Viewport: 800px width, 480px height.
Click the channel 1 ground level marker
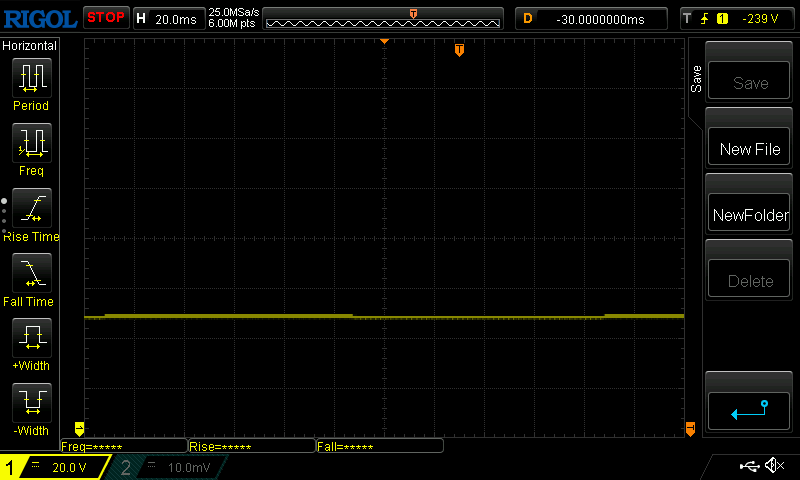79,428
